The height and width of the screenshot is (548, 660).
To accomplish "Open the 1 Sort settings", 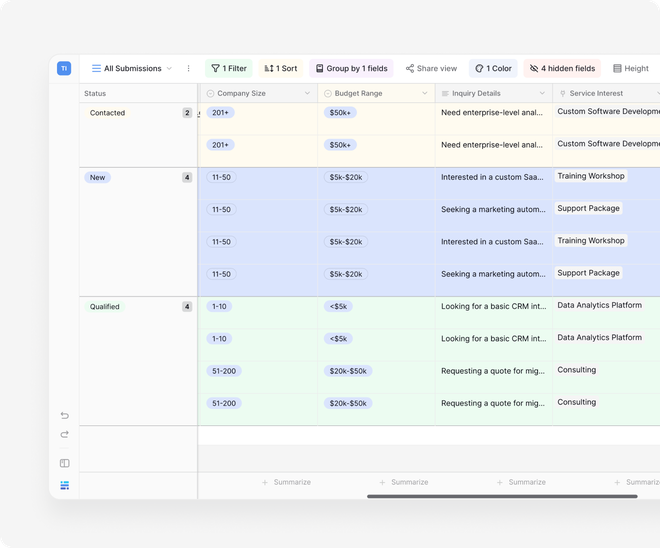I will pyautogui.click(x=281, y=69).
